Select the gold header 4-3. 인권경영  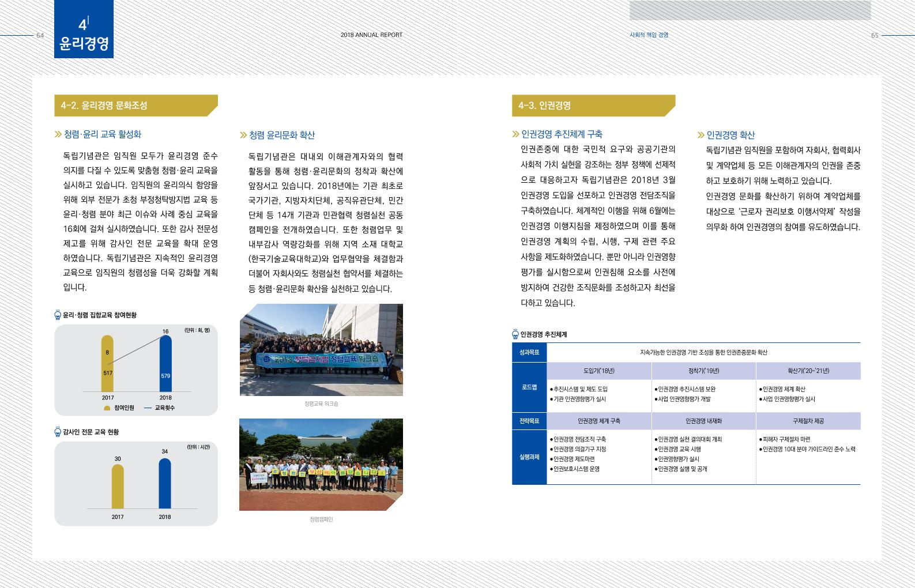(x=594, y=105)
